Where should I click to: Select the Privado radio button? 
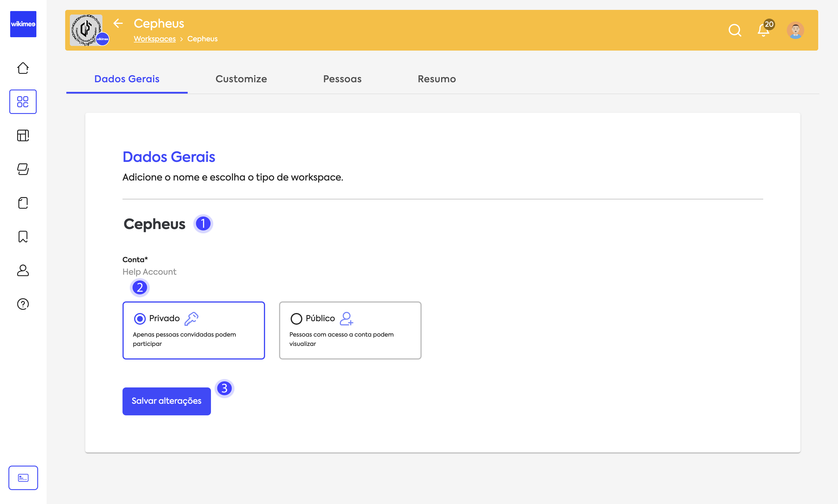coord(140,319)
